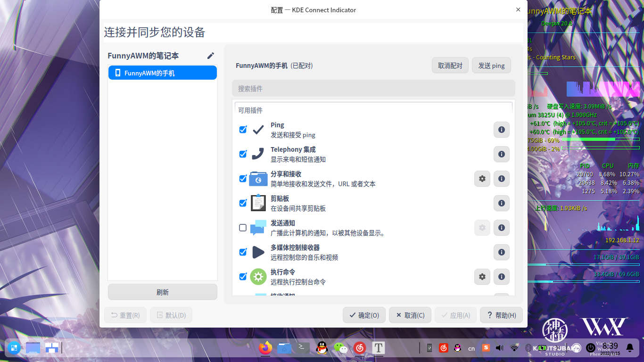Open settings gear for 分享和接收 plugin

(482, 179)
